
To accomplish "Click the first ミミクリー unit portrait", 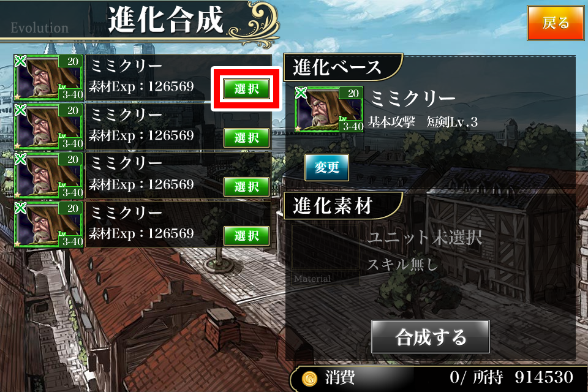I will pos(48,77).
